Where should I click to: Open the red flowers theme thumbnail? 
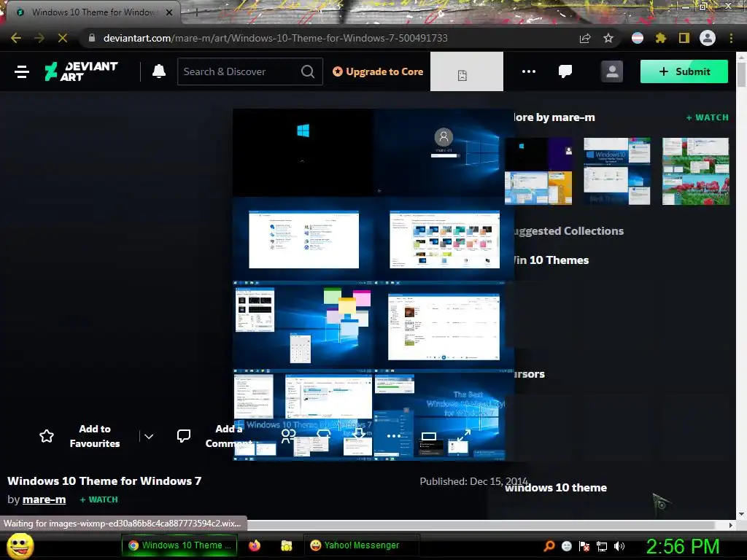[x=695, y=171]
